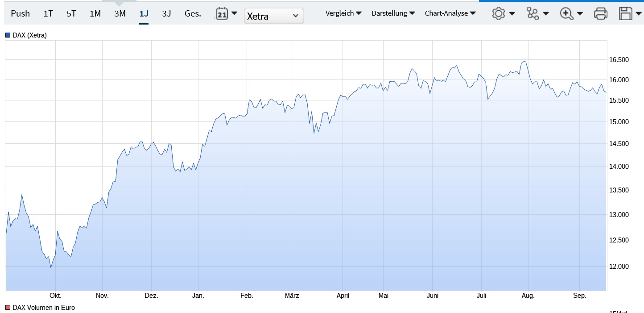Click the Okt. x-axis label

click(55, 296)
